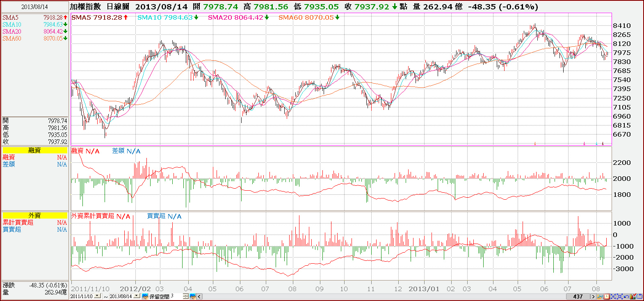Click the 保留空間 stepper arrows
Viewport: 644px width, 301px height.
(x=186, y=296)
